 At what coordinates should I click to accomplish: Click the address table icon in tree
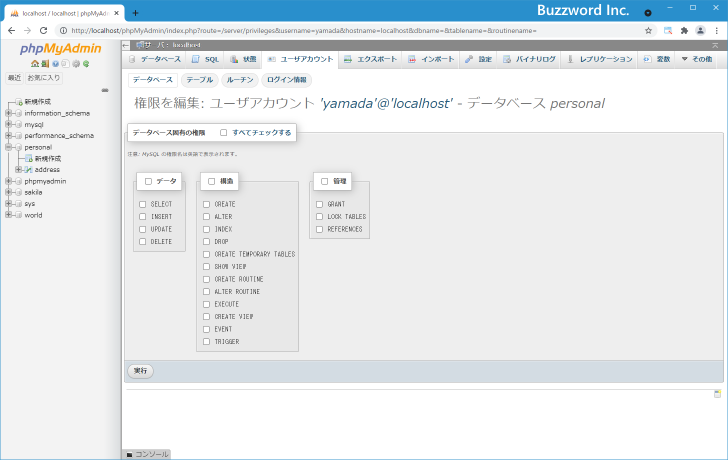[x=29, y=170]
